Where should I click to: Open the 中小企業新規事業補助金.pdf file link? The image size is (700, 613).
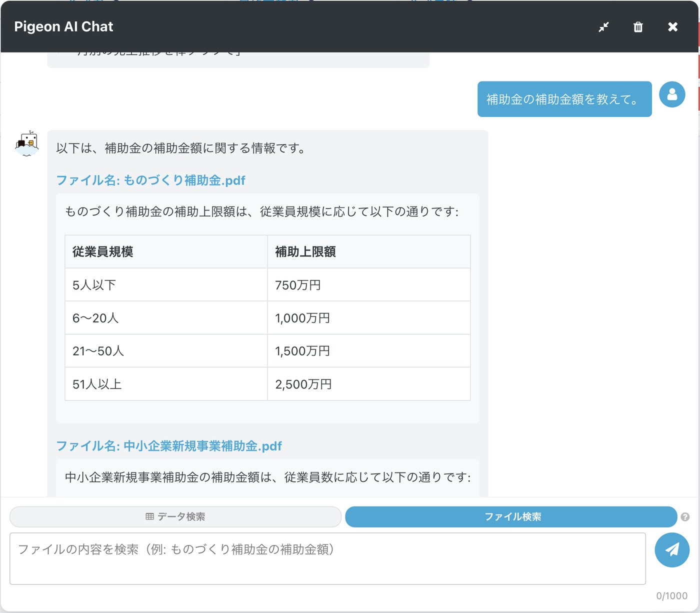click(169, 446)
